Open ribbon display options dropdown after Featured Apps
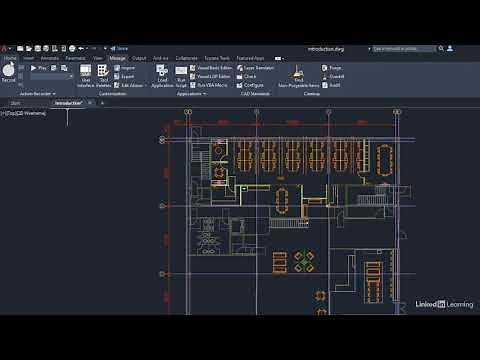Screen dimensions: 480x360 pos(279,58)
